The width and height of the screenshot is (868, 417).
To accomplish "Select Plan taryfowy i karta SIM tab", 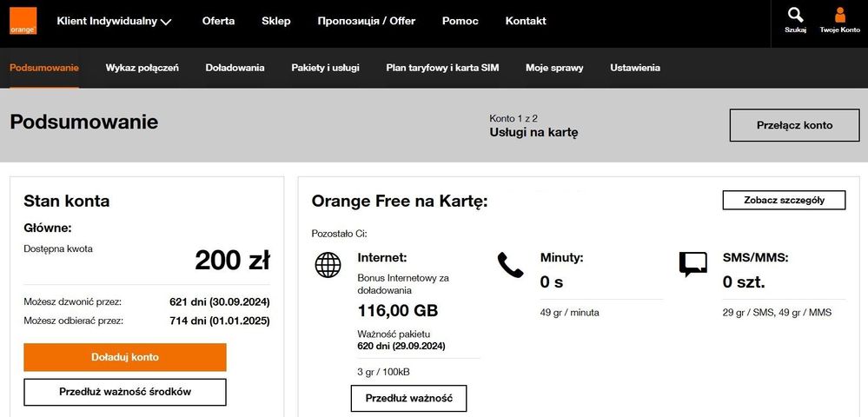I will pyautogui.click(x=442, y=68).
